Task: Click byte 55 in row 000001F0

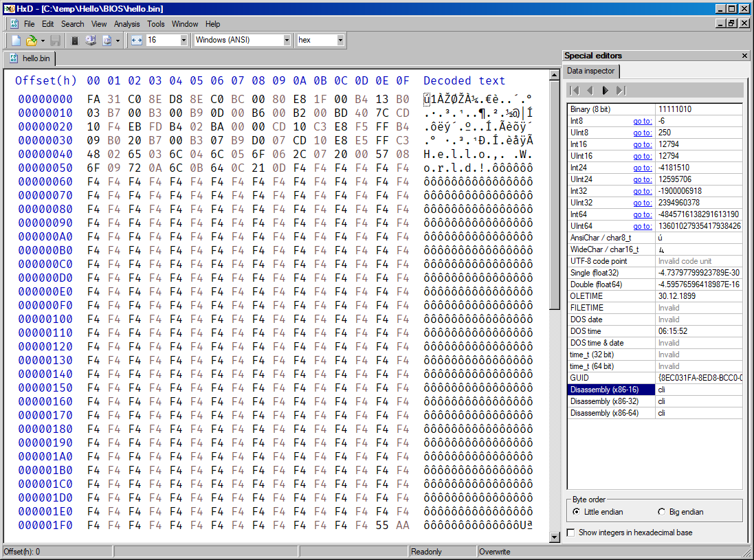Action: click(x=381, y=526)
